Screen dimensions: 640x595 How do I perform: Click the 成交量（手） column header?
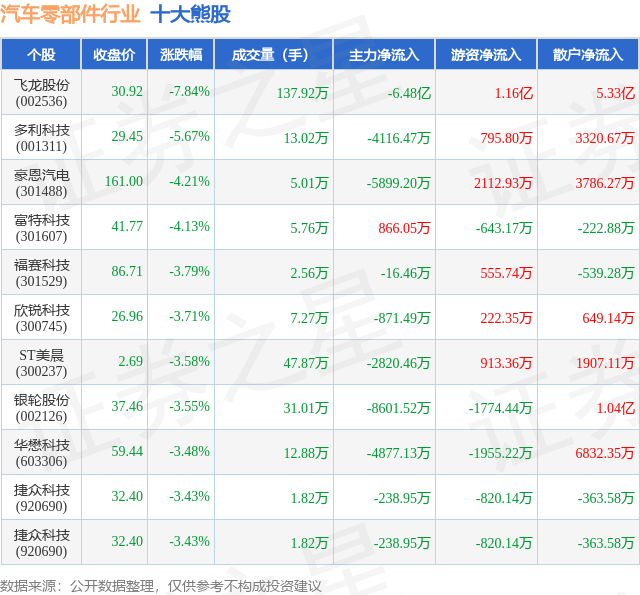tap(273, 54)
